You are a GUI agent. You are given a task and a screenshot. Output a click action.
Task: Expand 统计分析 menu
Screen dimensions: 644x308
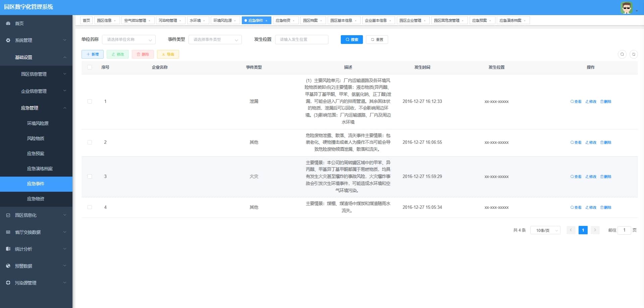click(36, 249)
